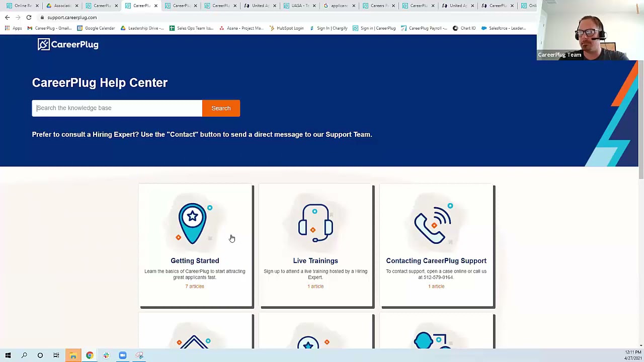
Task: Open the Contacting CareerPlug Support phone icon
Action: [x=433, y=224]
